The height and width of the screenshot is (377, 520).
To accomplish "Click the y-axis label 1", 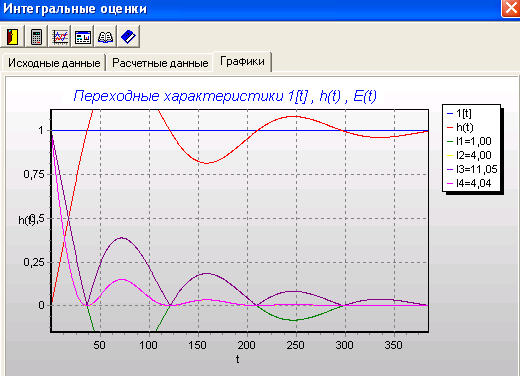I will point(41,130).
